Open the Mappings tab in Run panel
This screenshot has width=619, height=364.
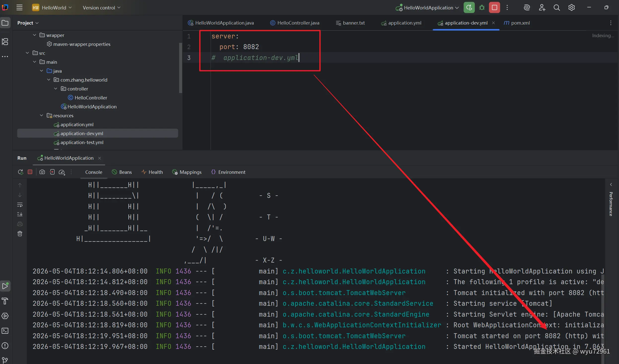coord(187,172)
